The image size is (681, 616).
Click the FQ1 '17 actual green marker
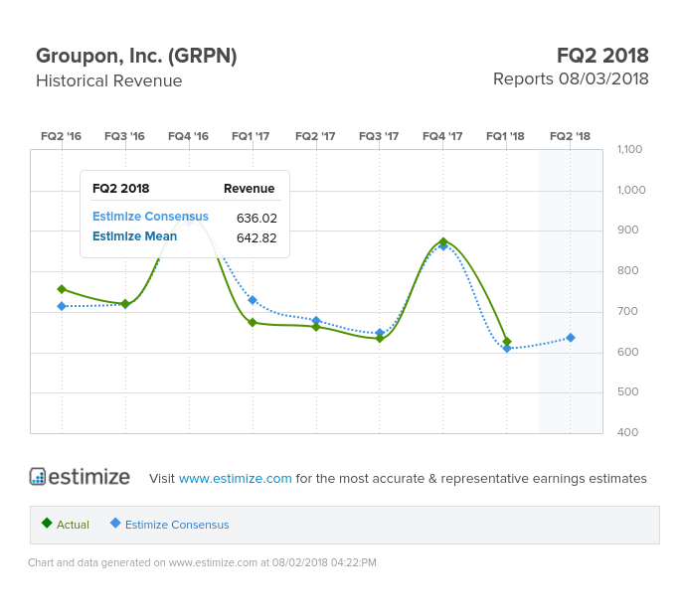click(x=253, y=323)
